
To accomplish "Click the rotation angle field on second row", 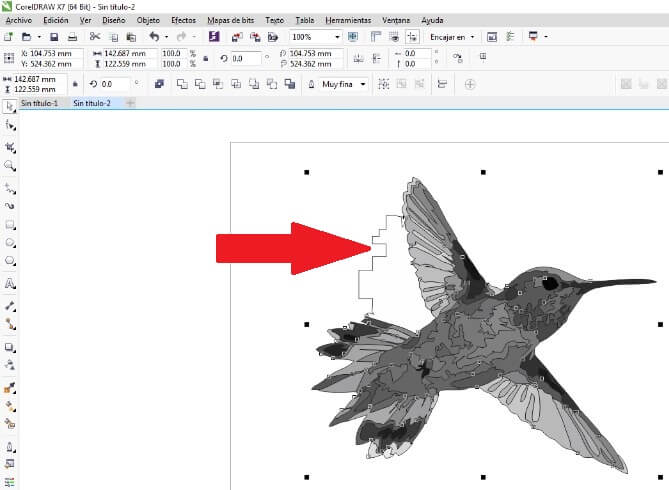I will click(115, 84).
